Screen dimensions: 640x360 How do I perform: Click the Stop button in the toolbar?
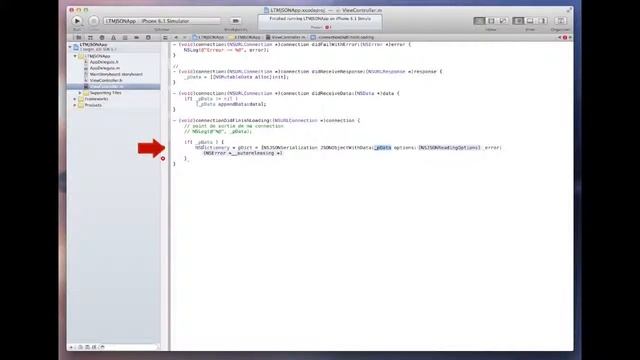[93, 20]
